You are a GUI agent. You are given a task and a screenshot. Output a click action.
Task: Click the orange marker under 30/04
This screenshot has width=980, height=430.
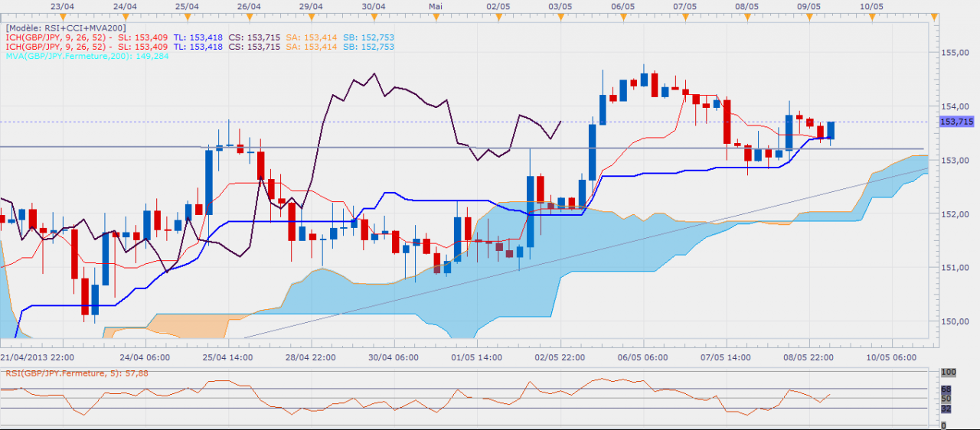point(374,16)
